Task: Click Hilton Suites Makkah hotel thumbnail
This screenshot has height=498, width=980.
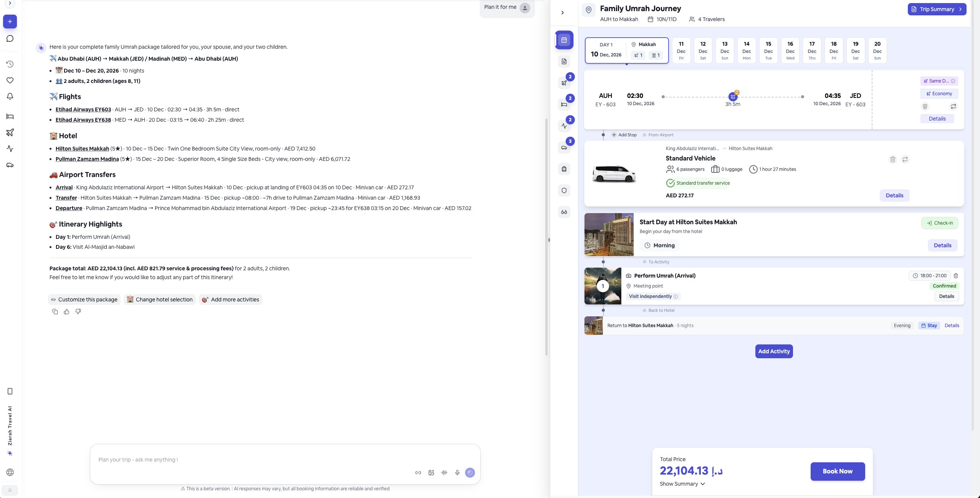Action: click(x=609, y=235)
